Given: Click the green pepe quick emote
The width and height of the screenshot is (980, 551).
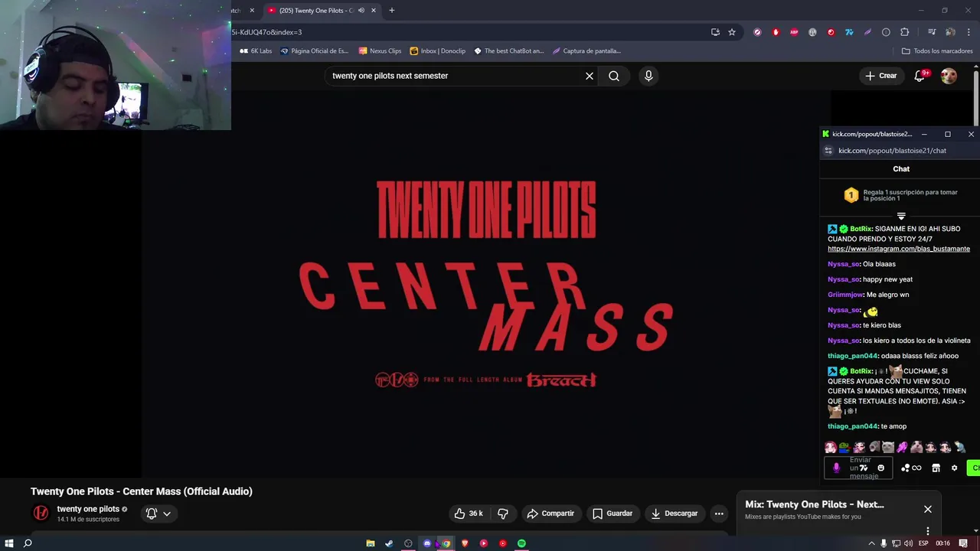Looking at the screenshot, I should pos(844,448).
